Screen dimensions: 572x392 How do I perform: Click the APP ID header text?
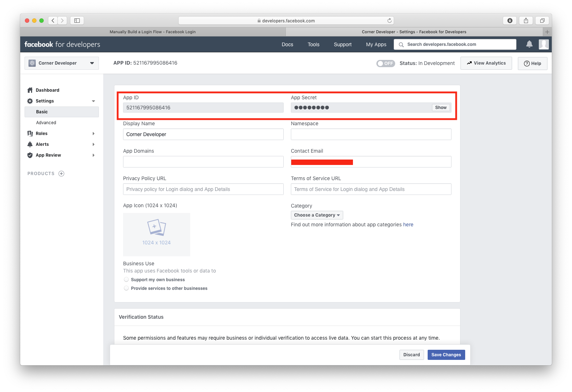145,63
